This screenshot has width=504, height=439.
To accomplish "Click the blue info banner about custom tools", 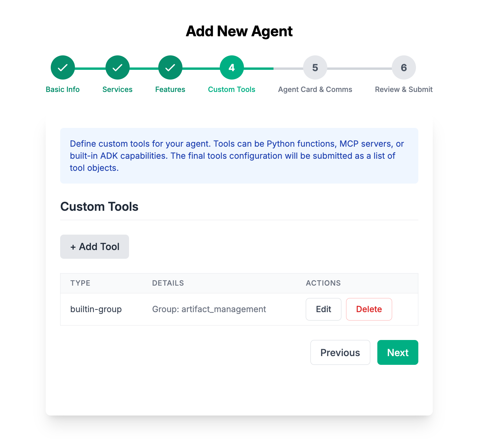I will point(239,156).
